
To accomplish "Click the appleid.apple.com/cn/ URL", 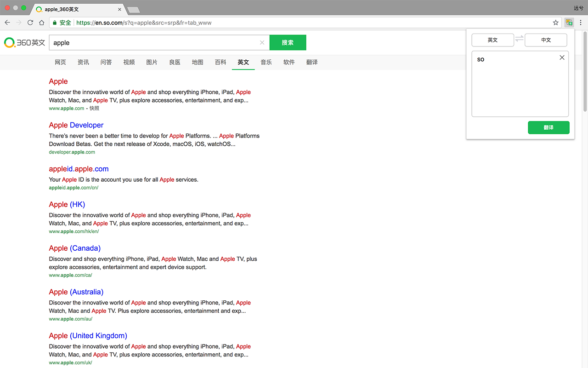I will 73,188.
